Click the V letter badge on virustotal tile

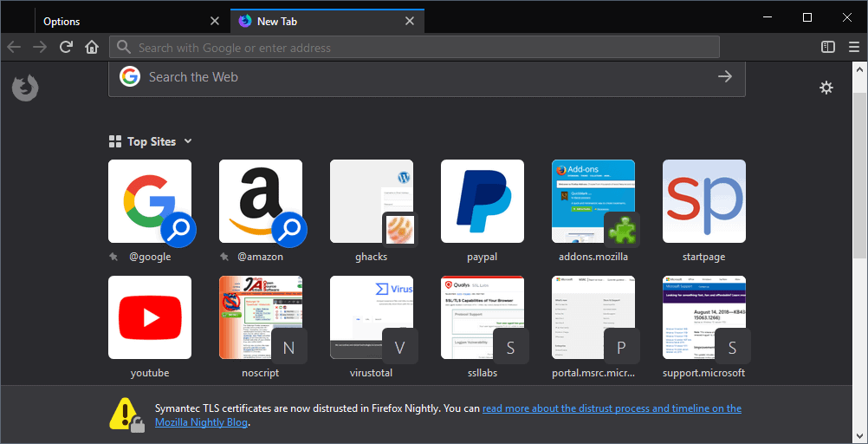click(399, 347)
